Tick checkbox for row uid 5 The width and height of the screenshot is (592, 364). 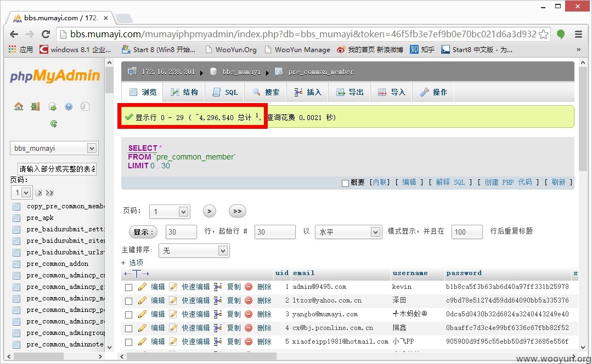[129, 342]
